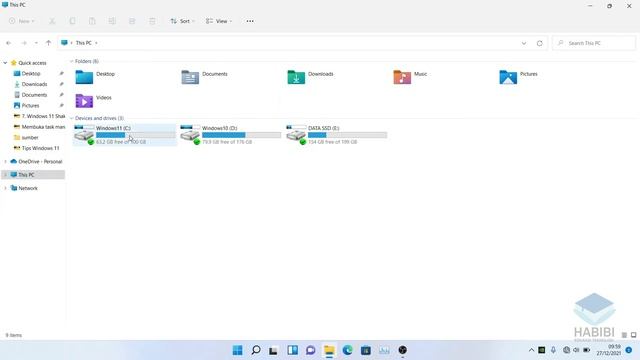This screenshot has height=360, width=640.
Task: Open address bar history dropdown
Action: coord(524,43)
